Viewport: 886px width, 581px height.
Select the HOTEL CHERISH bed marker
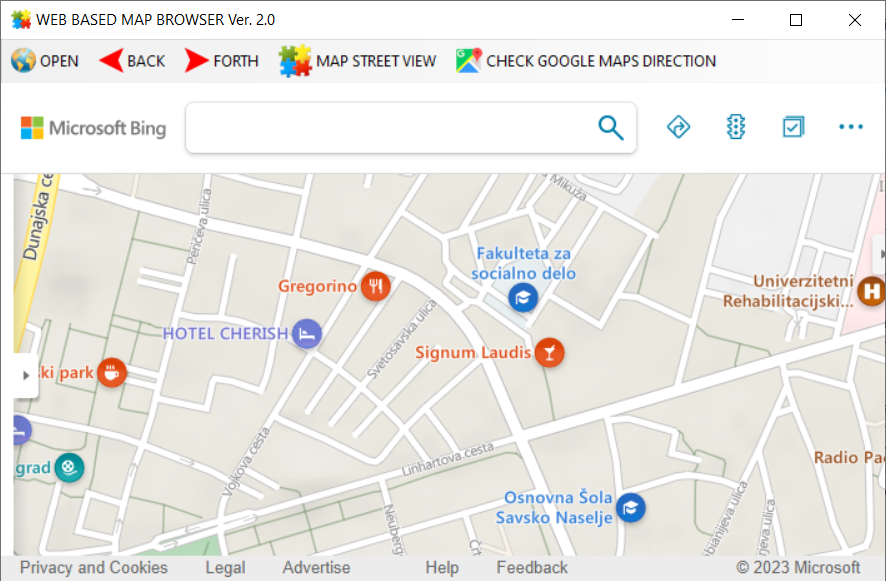click(x=307, y=333)
